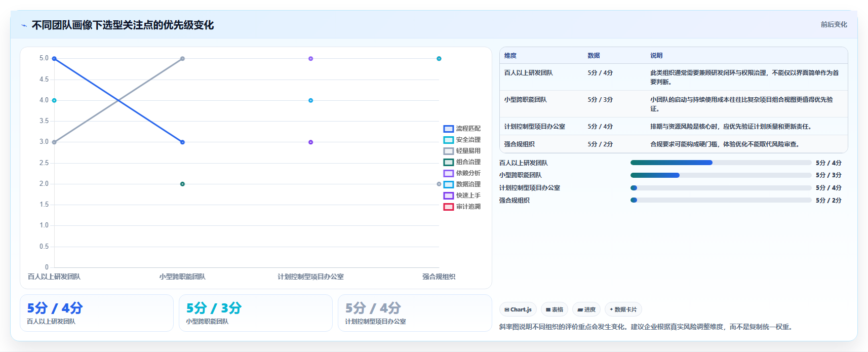Click the 前后变化 label in the header
This screenshot has width=868, height=352.
click(x=834, y=24)
